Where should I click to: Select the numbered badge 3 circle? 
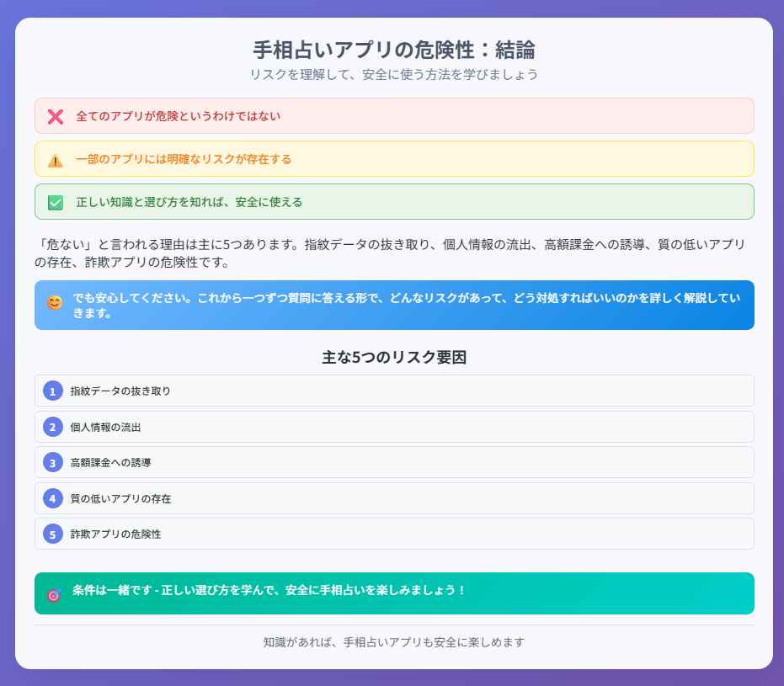tap(54, 462)
